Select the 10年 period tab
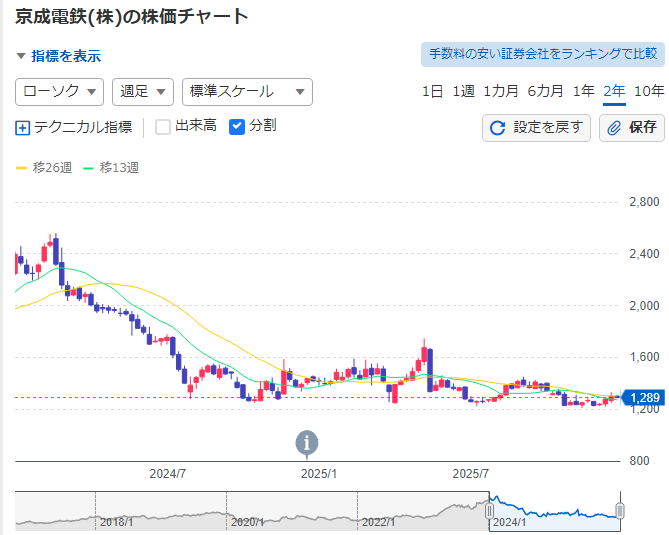 click(x=649, y=91)
